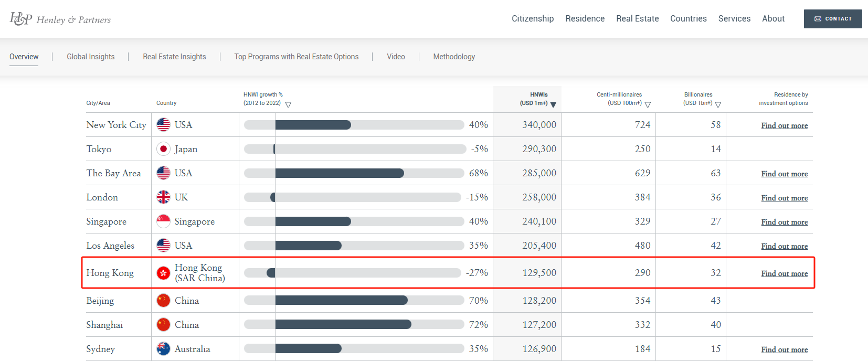This screenshot has width=868, height=361.
Task: Click the USA flag in The Bay Area row
Action: 163,173
